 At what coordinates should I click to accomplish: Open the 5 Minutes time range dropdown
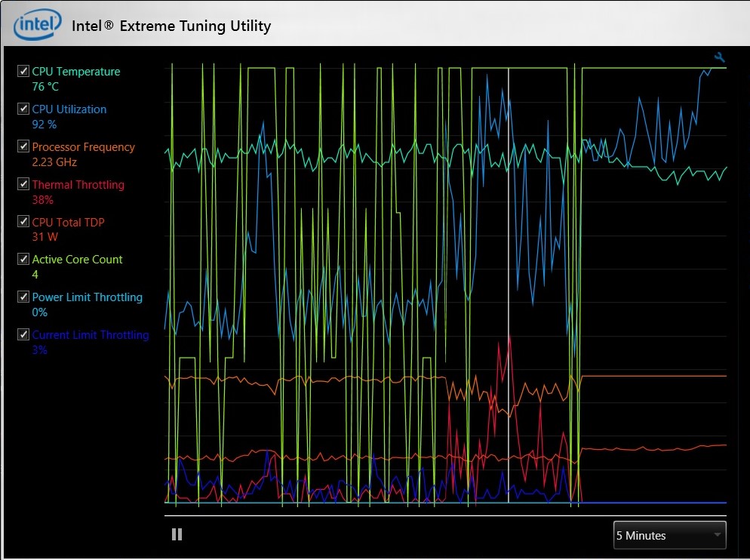tap(670, 535)
